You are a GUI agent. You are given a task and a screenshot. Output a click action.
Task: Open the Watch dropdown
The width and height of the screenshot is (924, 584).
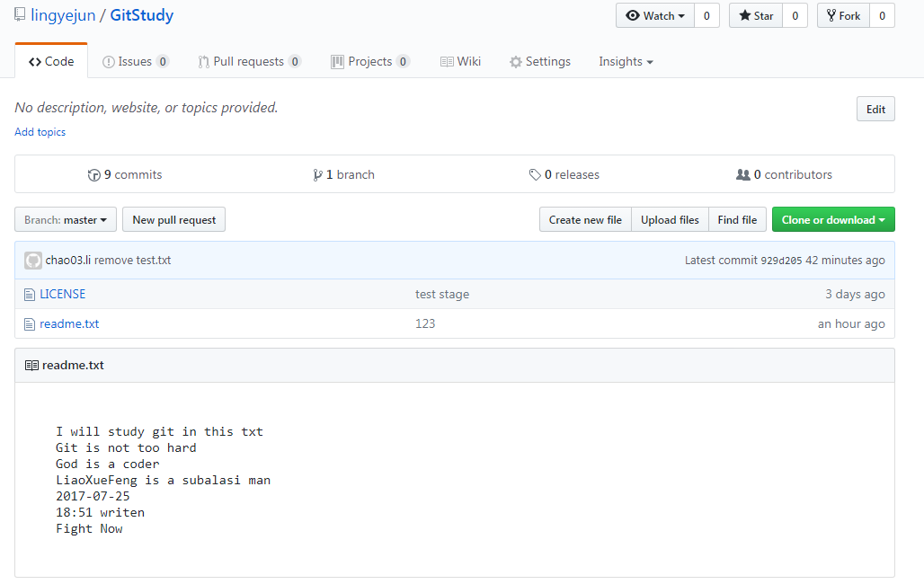655,16
